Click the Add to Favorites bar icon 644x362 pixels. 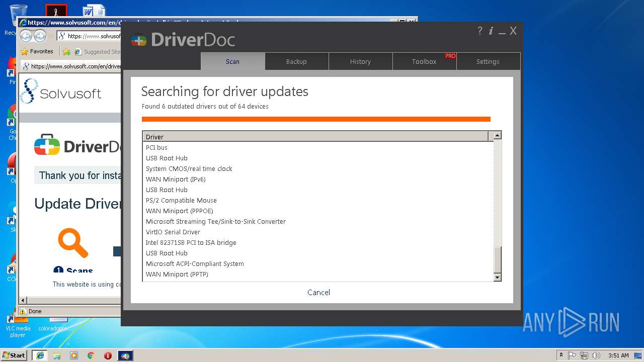66,51
